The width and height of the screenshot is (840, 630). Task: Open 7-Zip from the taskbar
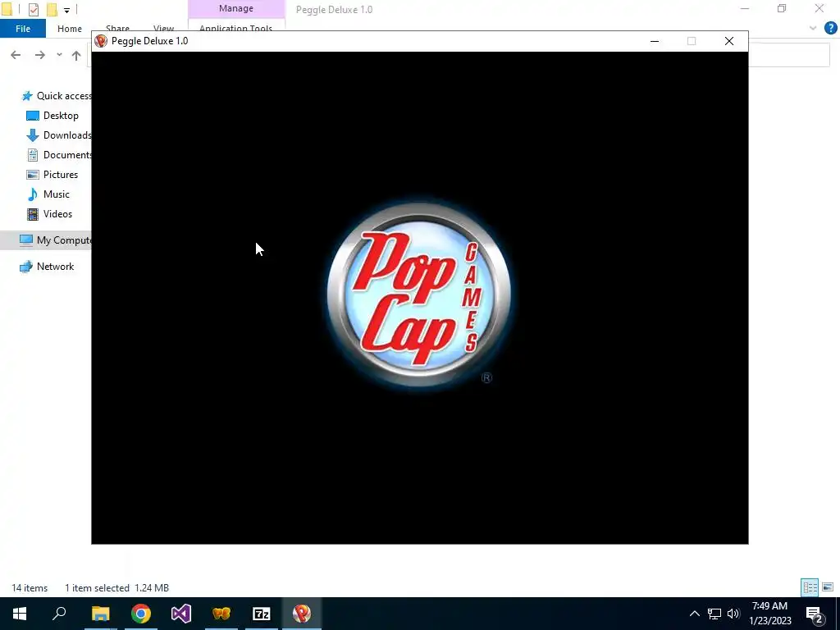point(262,614)
